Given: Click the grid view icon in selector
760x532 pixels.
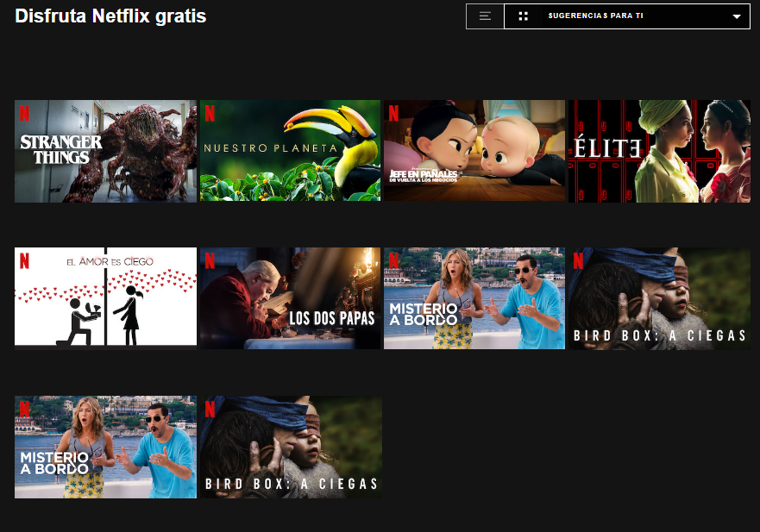Looking at the screenshot, I should coord(524,16).
